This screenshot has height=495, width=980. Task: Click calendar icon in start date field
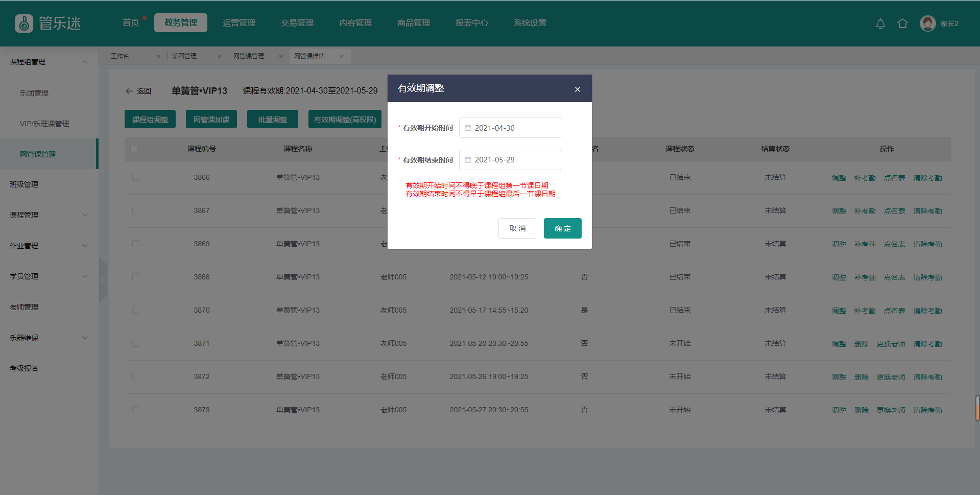(x=468, y=128)
